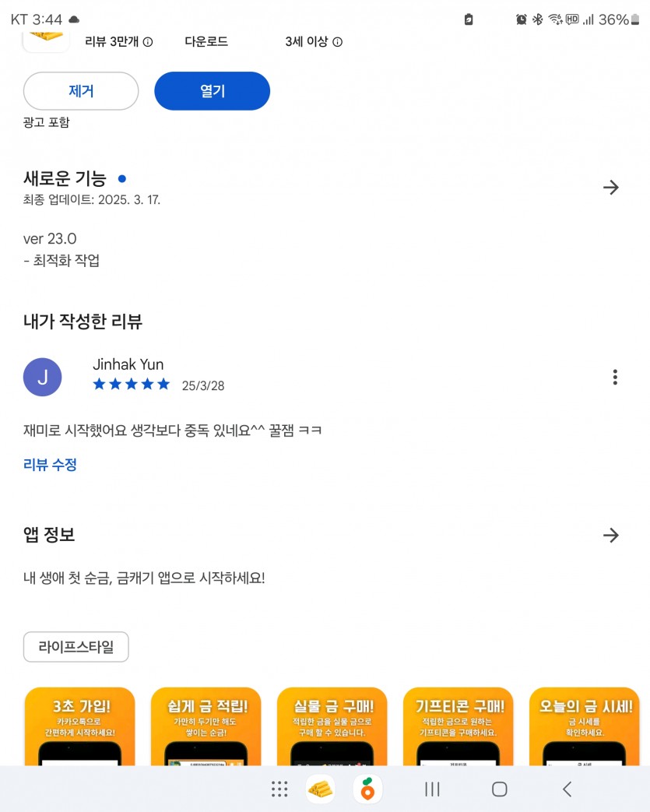
Task: Tap the info icon beside 리뷰 3만개
Action: 148,42
